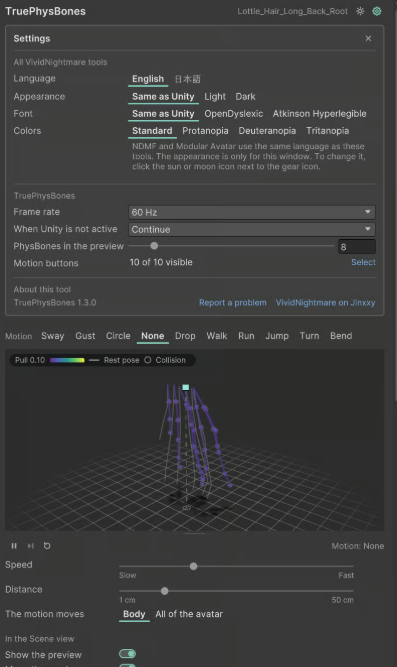Switch to the Sway motion tab
This screenshot has height=667, width=397.
53,336
